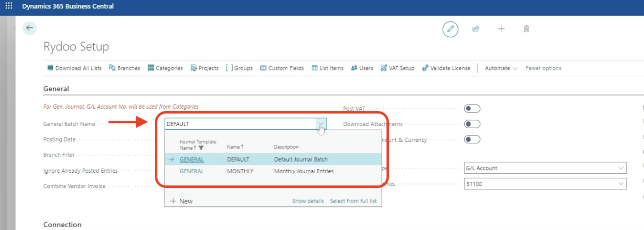Collapse the General Batch Name dropdown arrow
This screenshot has height=230, width=644.
[321, 124]
